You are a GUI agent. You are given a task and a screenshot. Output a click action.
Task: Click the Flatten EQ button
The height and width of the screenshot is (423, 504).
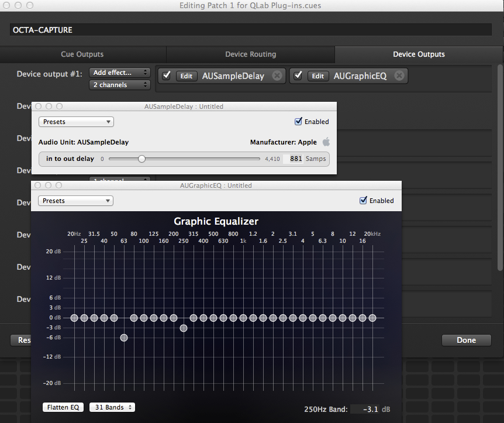[63, 407]
